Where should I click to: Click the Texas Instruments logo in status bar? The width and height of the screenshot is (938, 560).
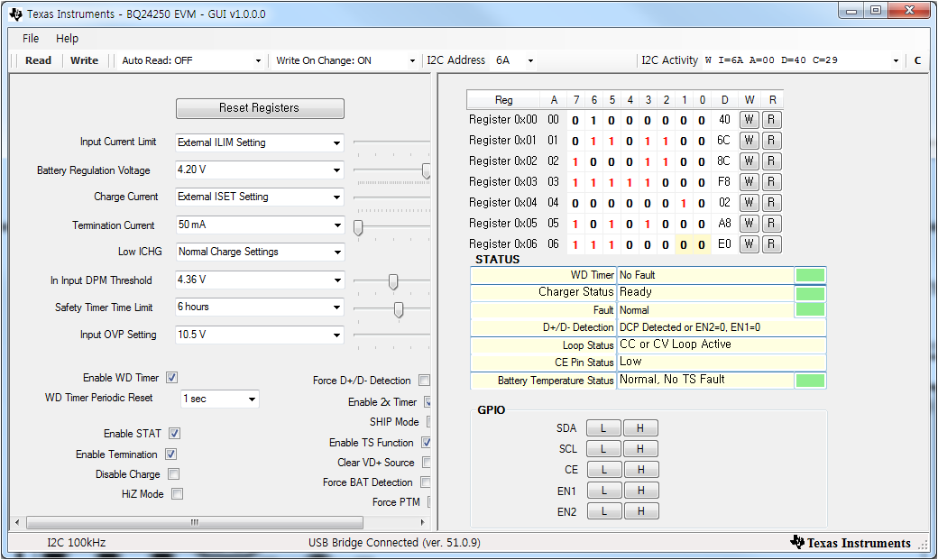point(850,543)
